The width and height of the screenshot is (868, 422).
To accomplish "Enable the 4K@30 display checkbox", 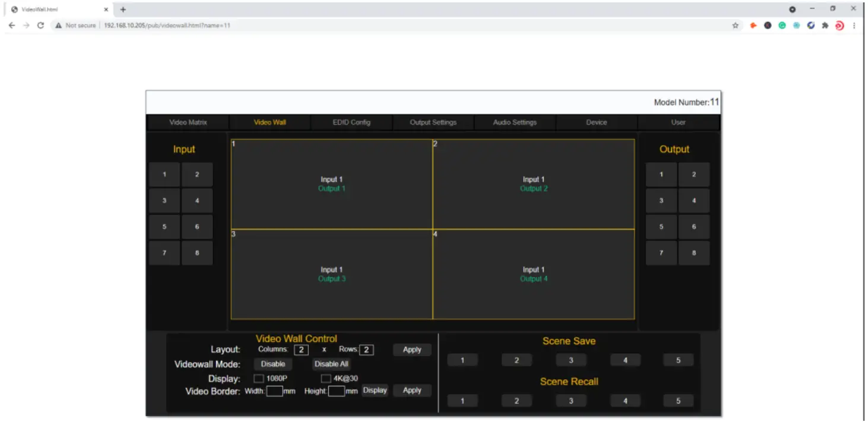I will pos(325,378).
